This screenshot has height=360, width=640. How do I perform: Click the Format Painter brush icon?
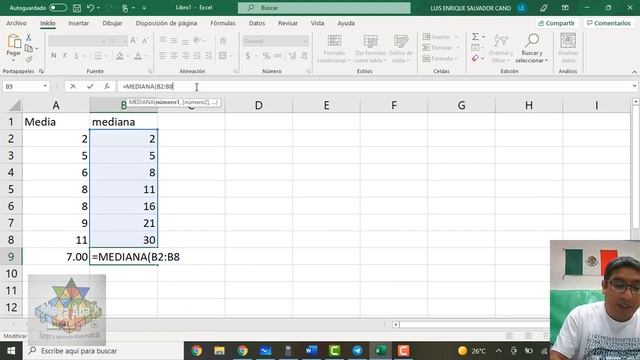pyautogui.click(x=29, y=59)
